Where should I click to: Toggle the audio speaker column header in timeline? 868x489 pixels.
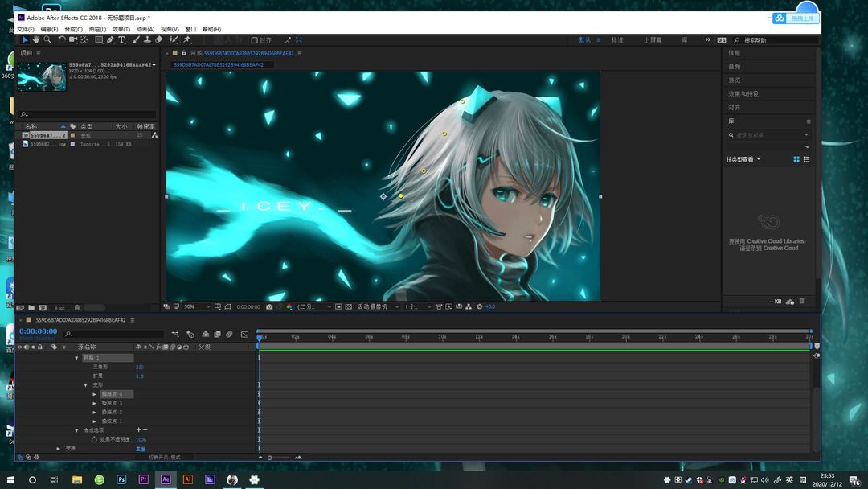pyautogui.click(x=26, y=347)
